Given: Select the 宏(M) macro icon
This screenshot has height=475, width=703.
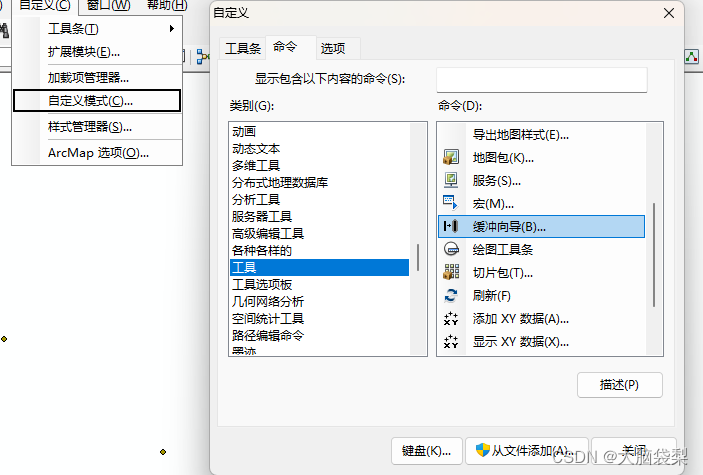Looking at the screenshot, I should (x=451, y=203).
